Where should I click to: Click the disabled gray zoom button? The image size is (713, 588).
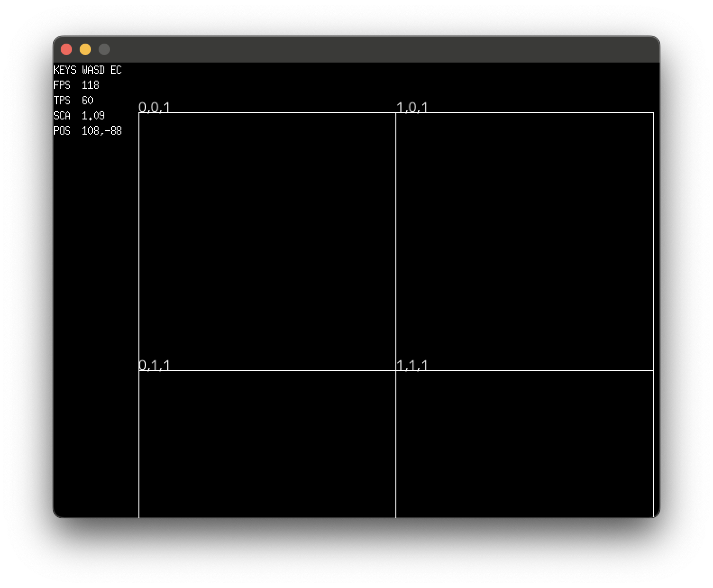point(104,49)
